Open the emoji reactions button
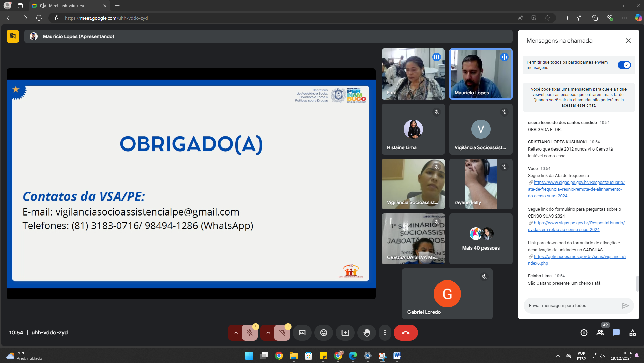This screenshot has height=363, width=644. tap(323, 333)
